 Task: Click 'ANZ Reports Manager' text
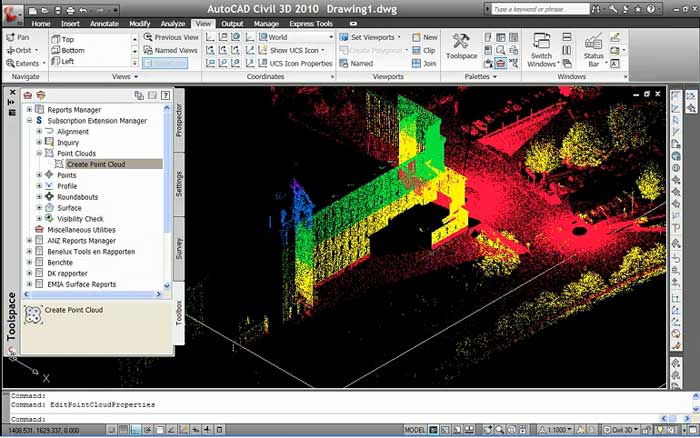81,241
